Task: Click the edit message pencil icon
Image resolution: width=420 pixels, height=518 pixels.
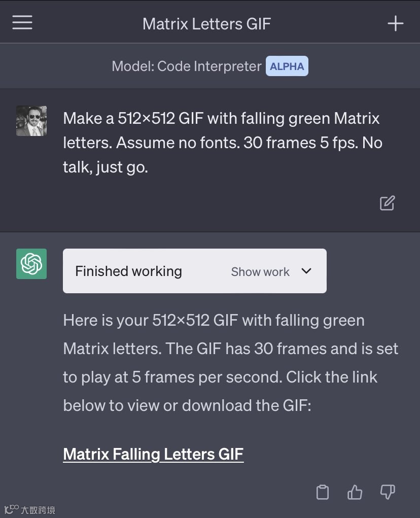Action: click(x=387, y=203)
